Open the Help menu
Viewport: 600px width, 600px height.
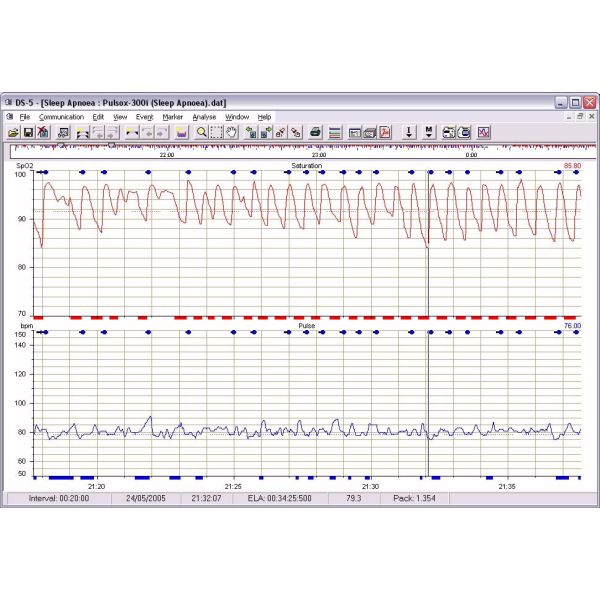[x=264, y=117]
